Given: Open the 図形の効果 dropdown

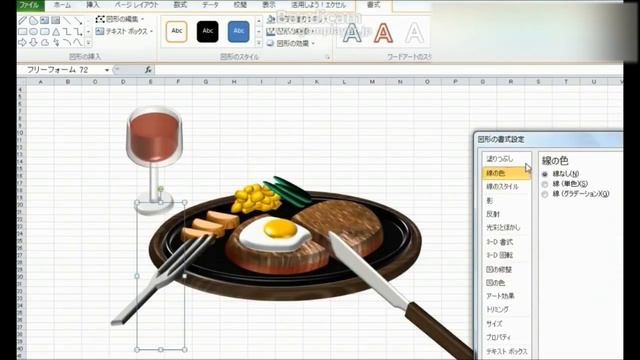Looking at the screenshot, I should pyautogui.click(x=313, y=43).
